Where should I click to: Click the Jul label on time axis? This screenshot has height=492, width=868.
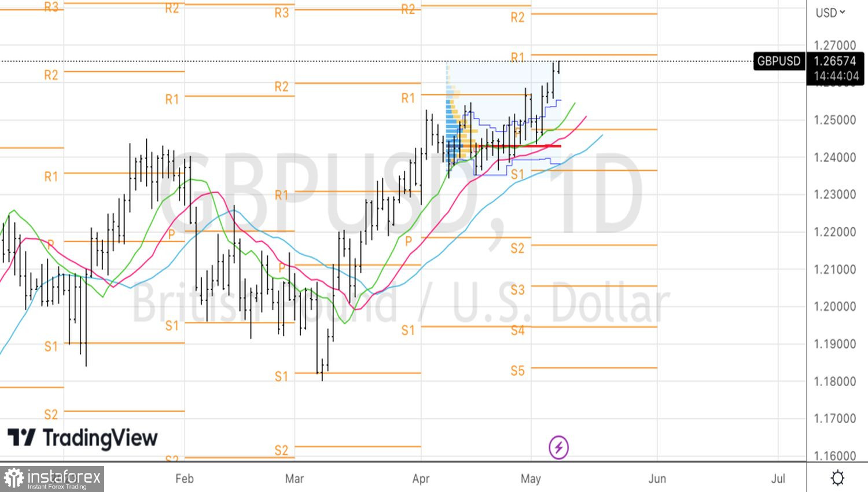click(x=778, y=479)
